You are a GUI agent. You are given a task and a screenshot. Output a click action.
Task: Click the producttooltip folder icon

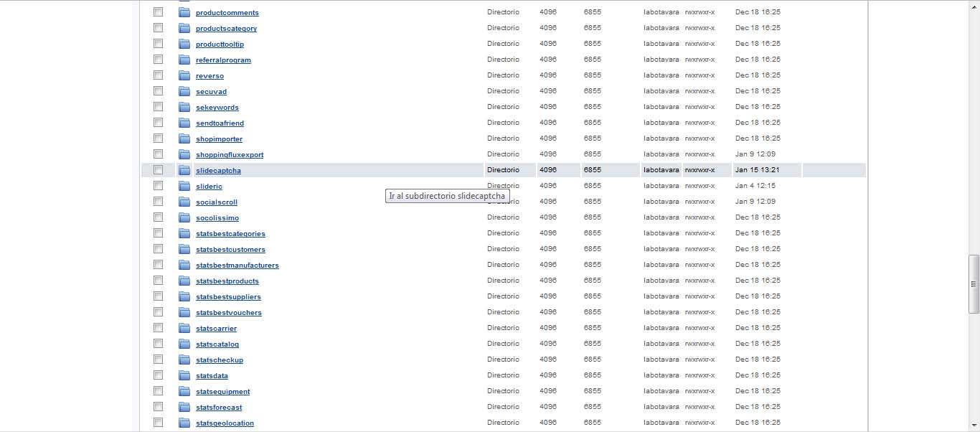pos(184,44)
